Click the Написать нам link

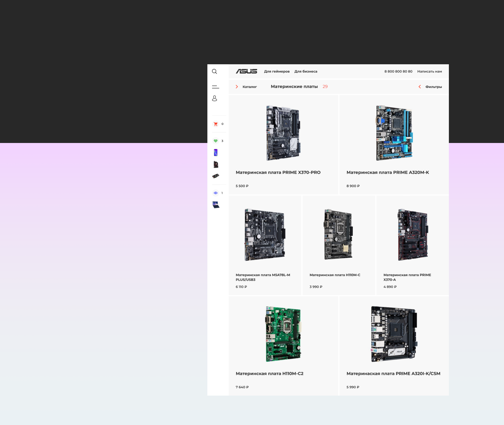coord(429,71)
